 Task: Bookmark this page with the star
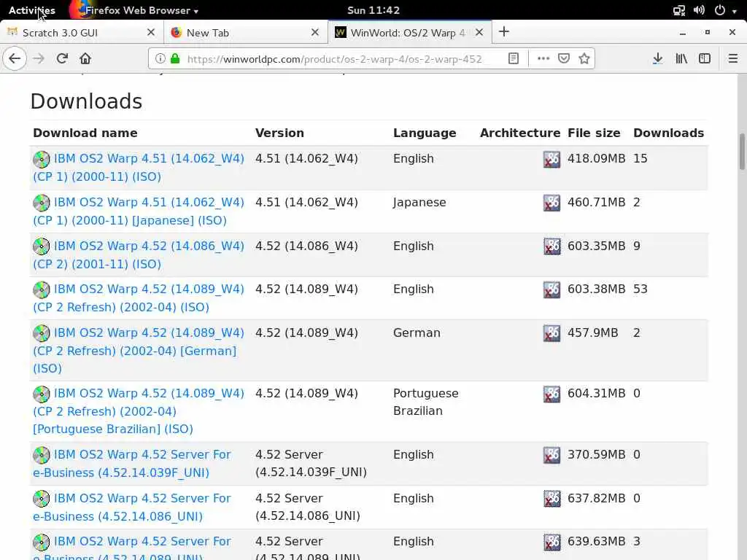[x=584, y=58]
